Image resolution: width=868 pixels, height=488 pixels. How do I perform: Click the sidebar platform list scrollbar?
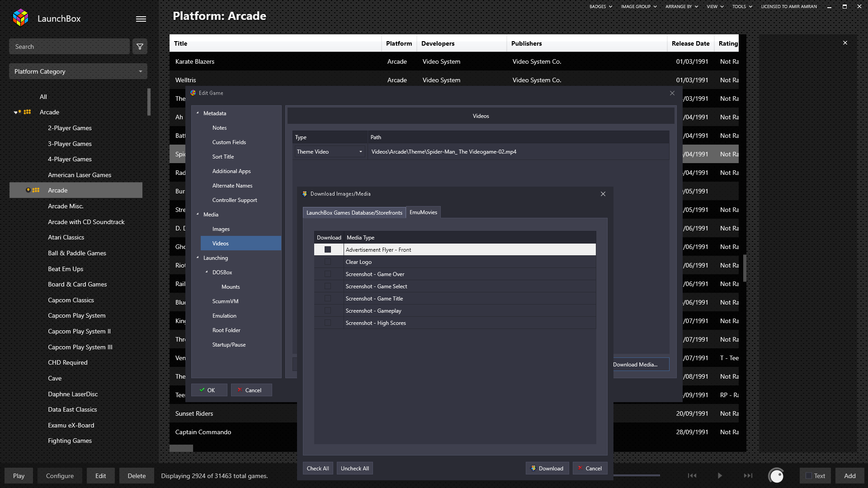pyautogui.click(x=149, y=102)
